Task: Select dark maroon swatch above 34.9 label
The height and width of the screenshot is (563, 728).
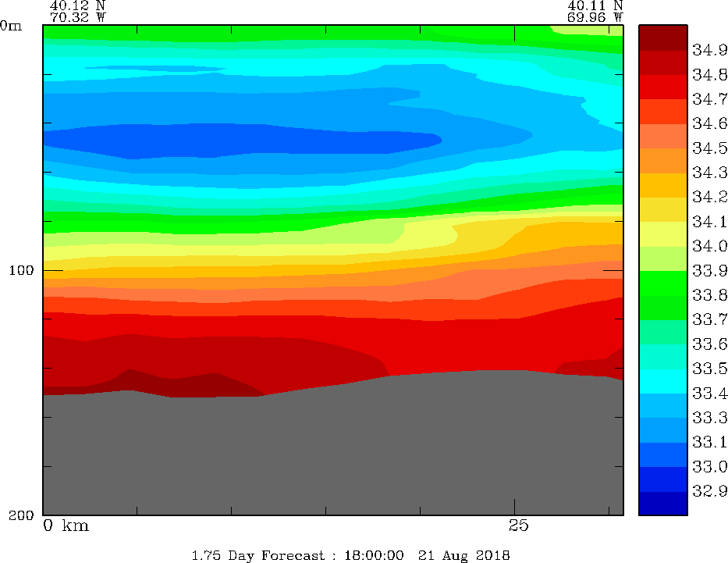Action: (663, 37)
